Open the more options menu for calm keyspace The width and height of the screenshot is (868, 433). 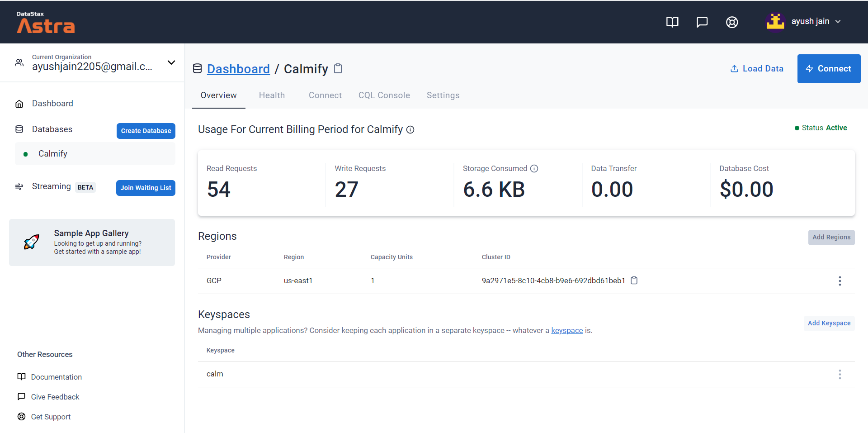(840, 374)
